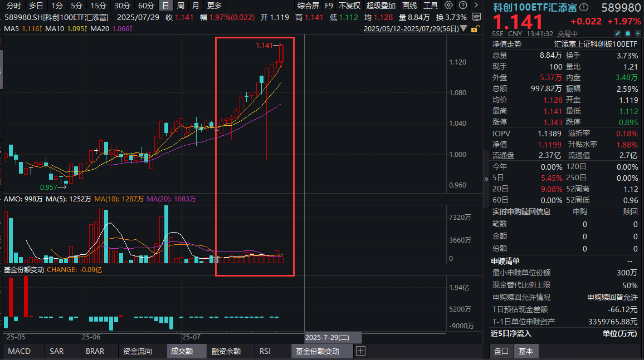644x360 pixels.
Task: Expand 申赎清单 using the ellipsis
Action: (630, 262)
